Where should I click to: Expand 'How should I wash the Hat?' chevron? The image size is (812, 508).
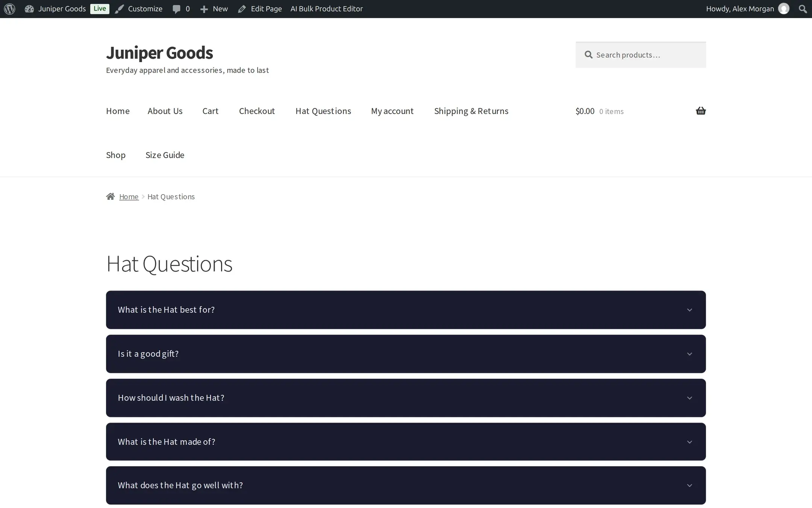(689, 398)
